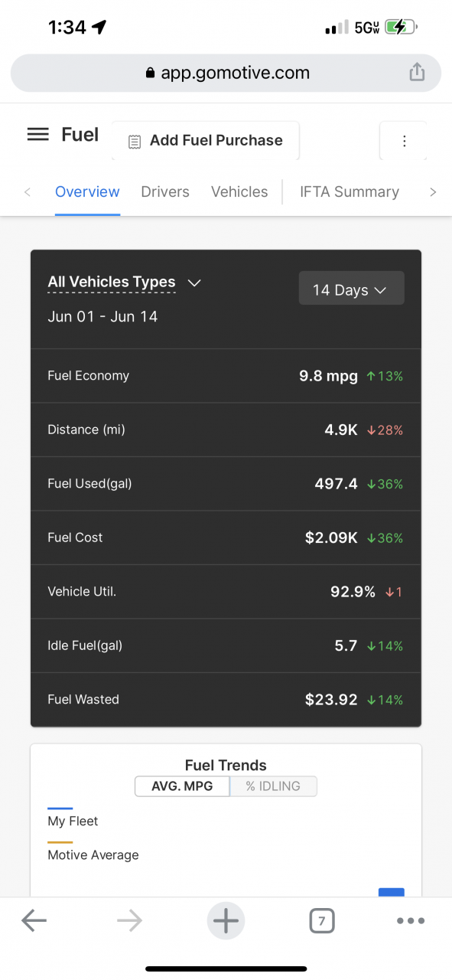
Task: Tap the share icon in address bar
Action: (416, 73)
